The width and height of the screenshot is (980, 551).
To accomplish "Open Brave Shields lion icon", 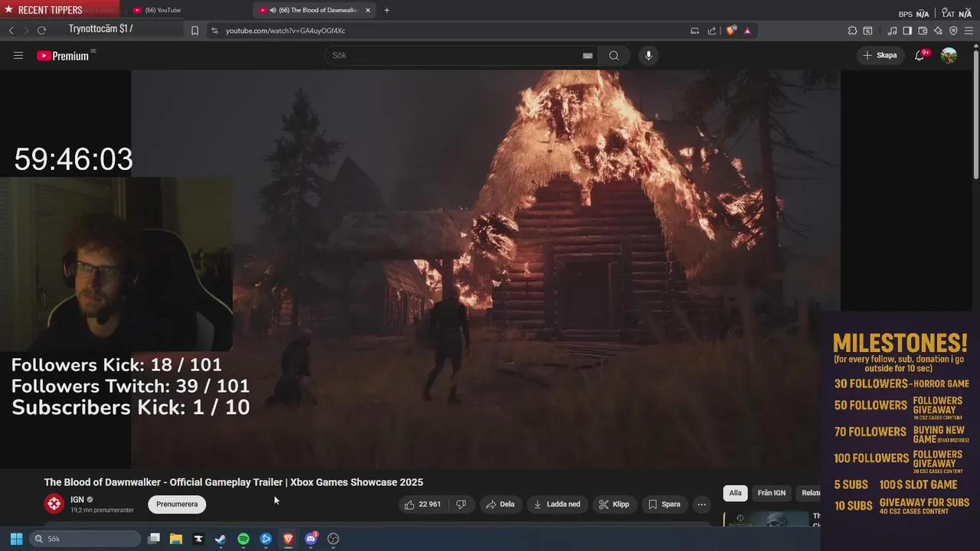I will pyautogui.click(x=731, y=31).
